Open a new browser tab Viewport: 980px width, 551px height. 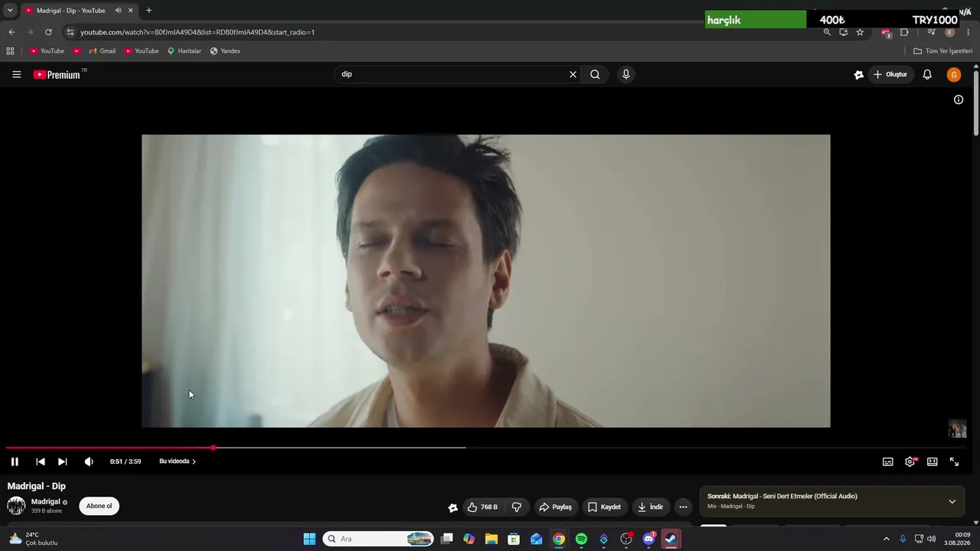(149, 11)
